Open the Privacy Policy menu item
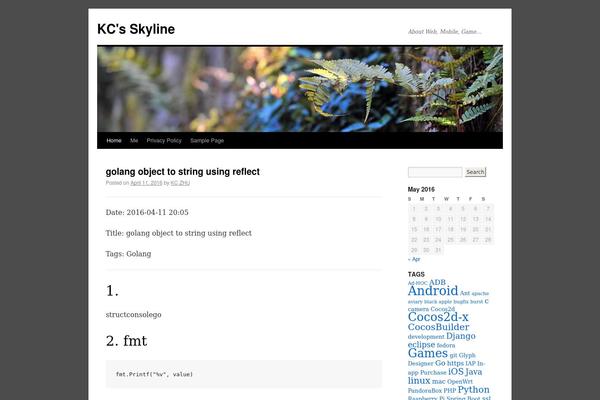This screenshot has height=400, width=600. (164, 140)
